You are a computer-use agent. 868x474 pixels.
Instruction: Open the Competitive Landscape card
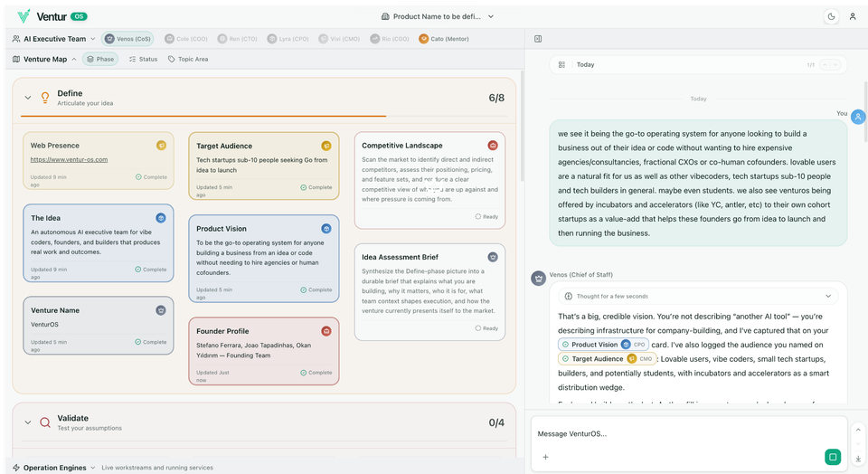pyautogui.click(x=429, y=180)
